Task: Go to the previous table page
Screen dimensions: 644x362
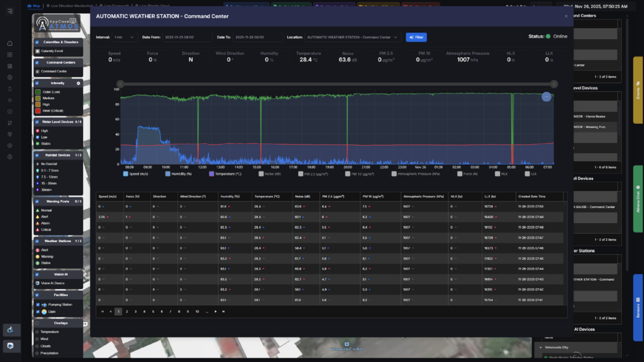Action: tap(111, 312)
